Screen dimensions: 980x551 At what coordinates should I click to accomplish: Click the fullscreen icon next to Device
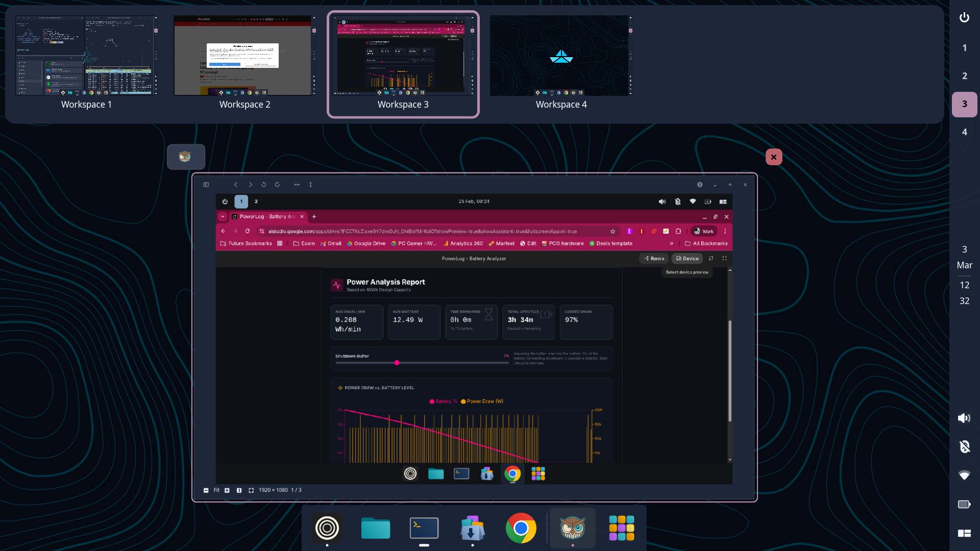pyautogui.click(x=725, y=259)
